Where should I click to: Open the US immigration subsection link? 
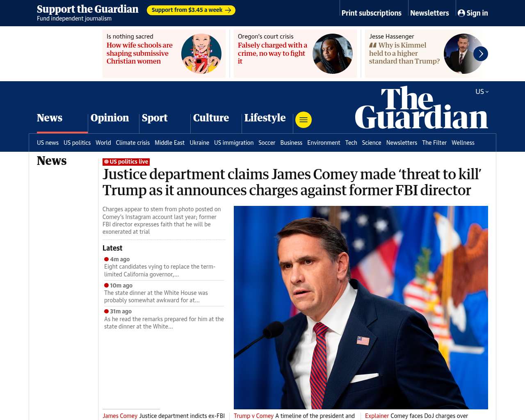(234, 143)
